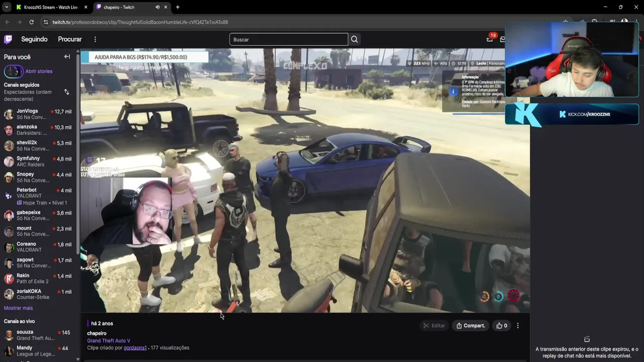Click the Editar clip button
644x362 pixels.
click(x=434, y=325)
